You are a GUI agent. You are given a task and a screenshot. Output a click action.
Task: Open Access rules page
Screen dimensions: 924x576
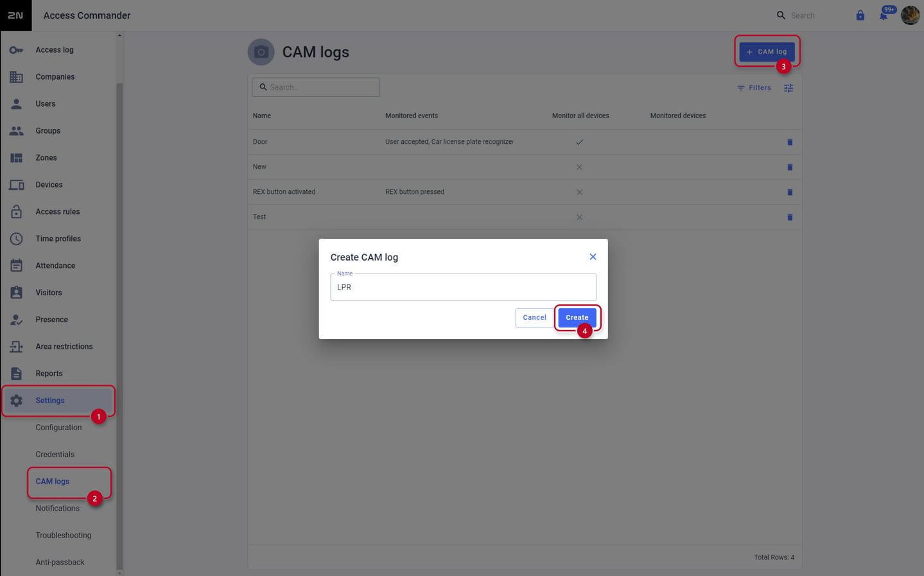(58, 211)
